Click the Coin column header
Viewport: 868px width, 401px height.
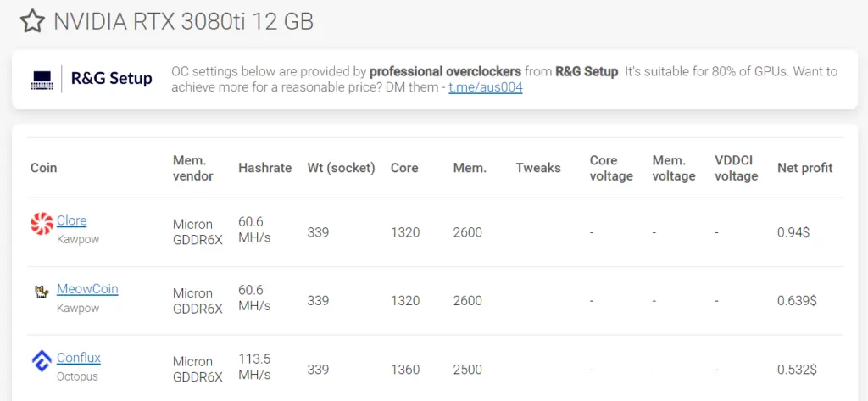44,168
